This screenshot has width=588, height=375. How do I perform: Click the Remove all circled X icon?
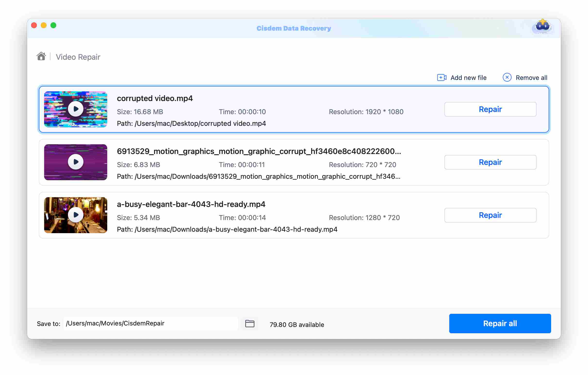coord(507,77)
